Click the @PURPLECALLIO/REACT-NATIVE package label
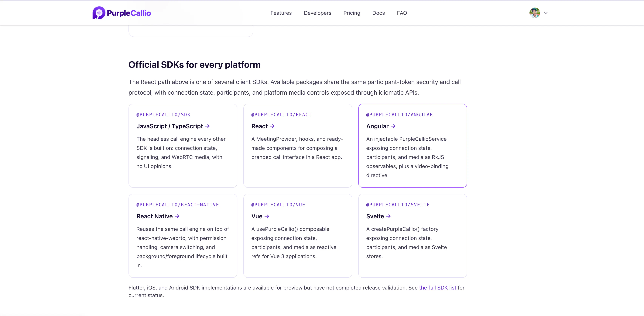 [177, 205]
